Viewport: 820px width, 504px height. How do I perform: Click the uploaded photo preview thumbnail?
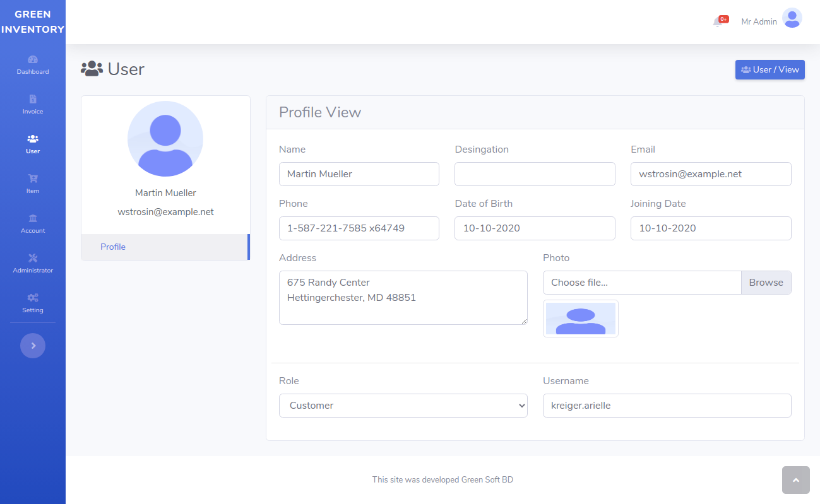point(580,319)
